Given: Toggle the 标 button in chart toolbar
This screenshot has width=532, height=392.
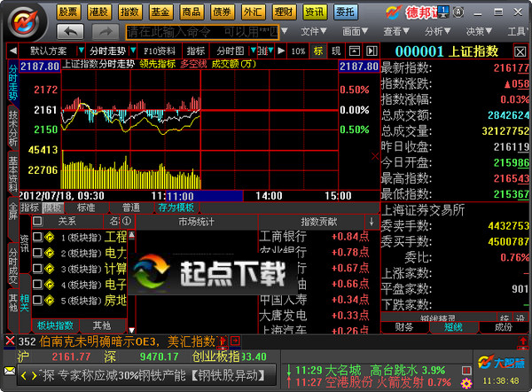Looking at the screenshot, I should (318, 51).
